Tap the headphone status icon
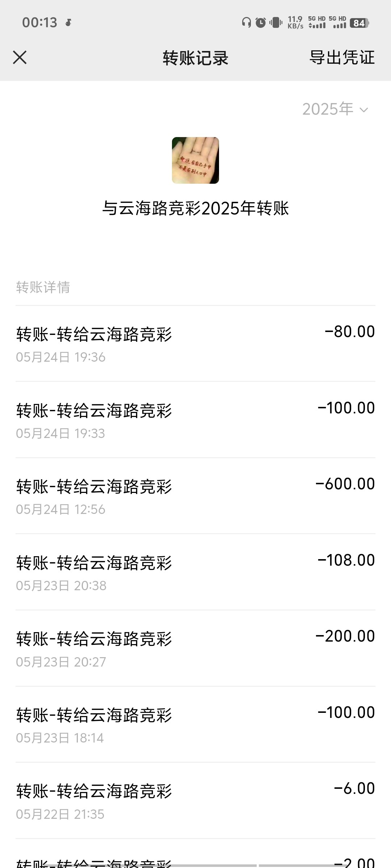 [247, 23]
